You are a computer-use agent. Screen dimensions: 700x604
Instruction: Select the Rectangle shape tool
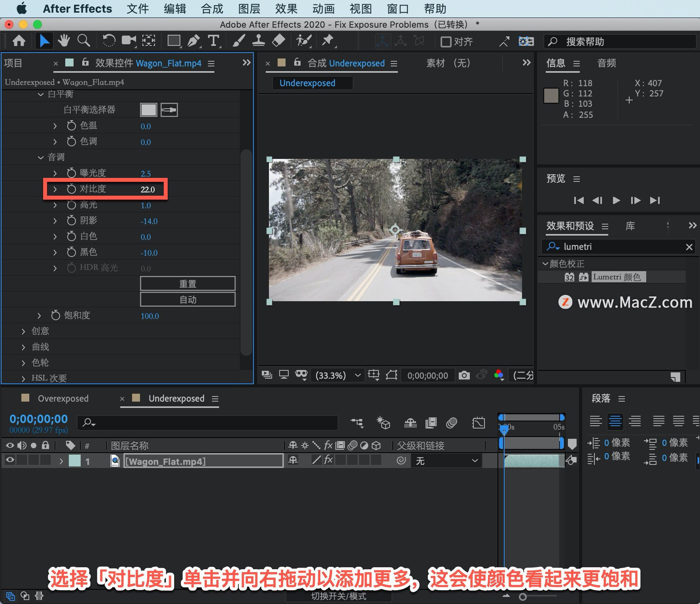click(x=174, y=41)
